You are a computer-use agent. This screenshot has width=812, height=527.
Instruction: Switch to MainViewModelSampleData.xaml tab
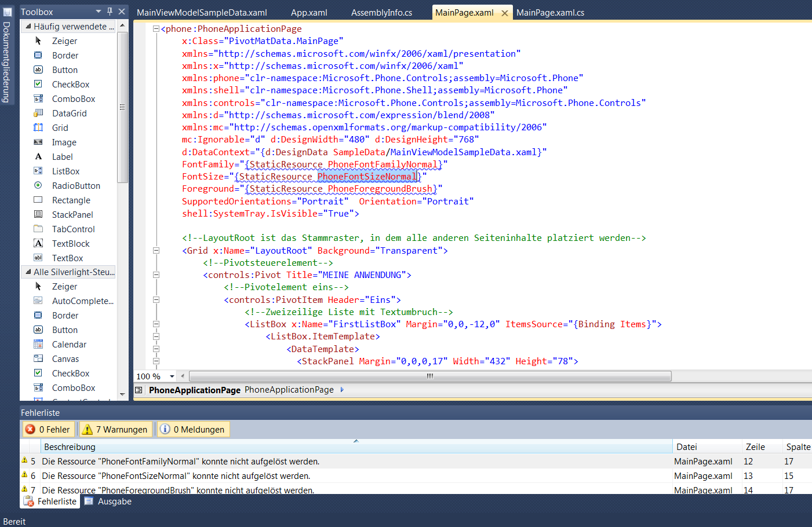coord(202,12)
